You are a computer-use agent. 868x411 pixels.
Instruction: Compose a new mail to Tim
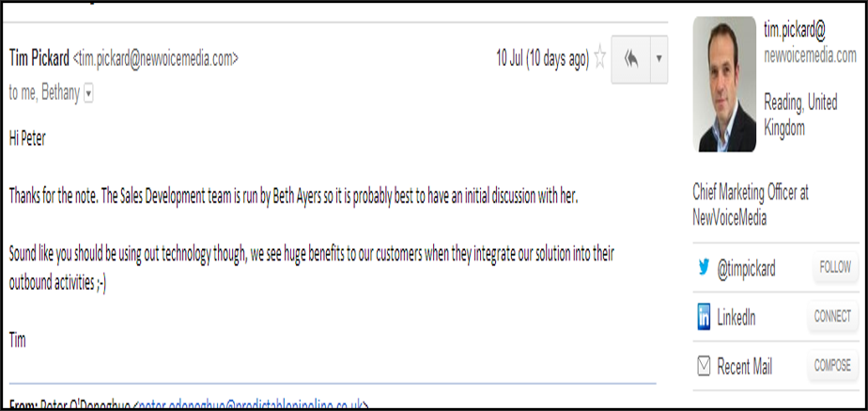coord(832,366)
